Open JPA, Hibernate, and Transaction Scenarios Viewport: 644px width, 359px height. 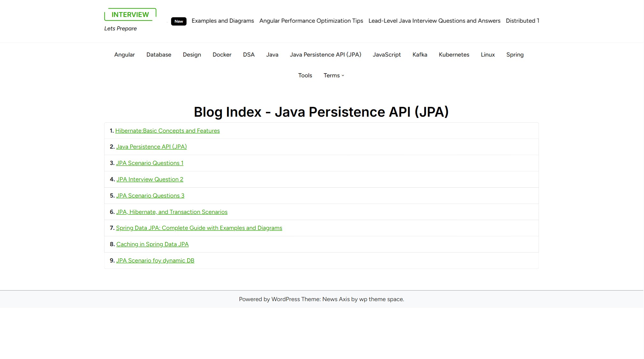[x=172, y=212]
